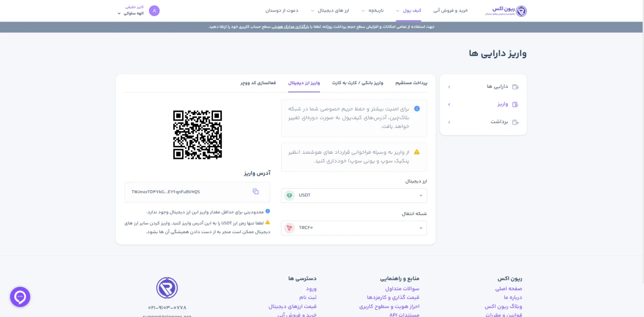Open خرید و فروش آنی in the top menu

coord(450,11)
